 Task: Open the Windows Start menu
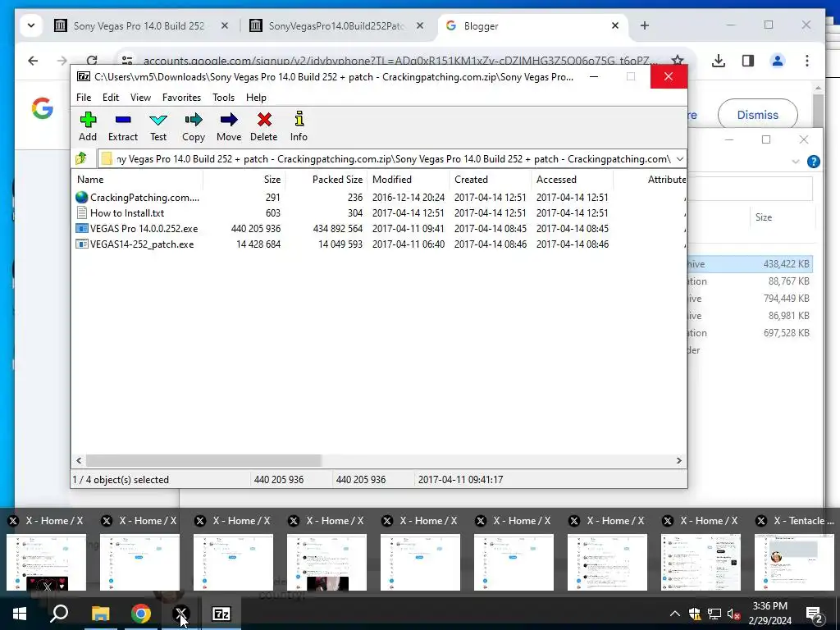[20, 614]
